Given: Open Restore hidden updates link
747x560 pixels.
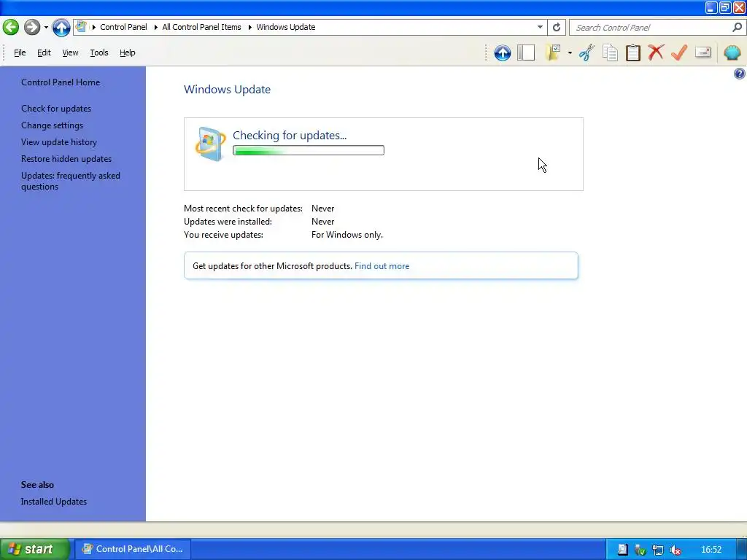Looking at the screenshot, I should point(66,159).
